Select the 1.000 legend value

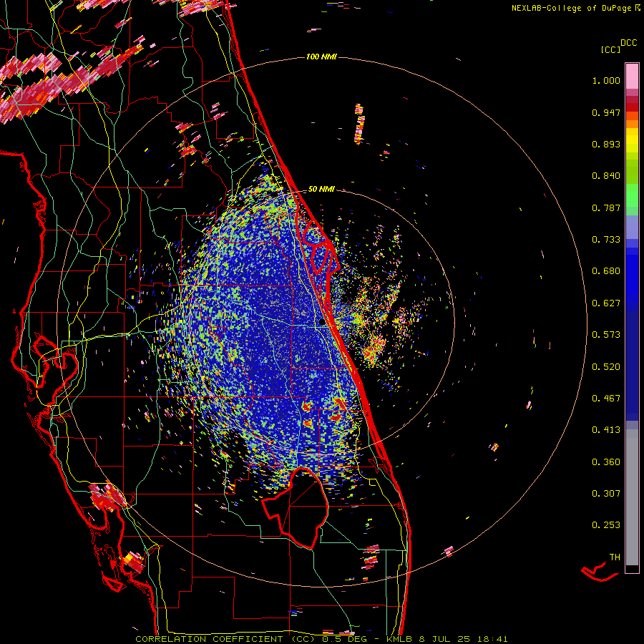pos(606,80)
